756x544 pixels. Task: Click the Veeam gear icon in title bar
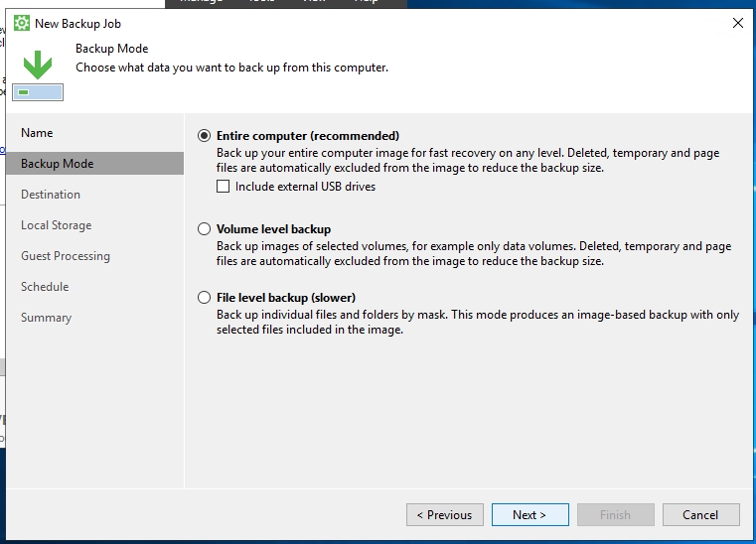(21, 23)
